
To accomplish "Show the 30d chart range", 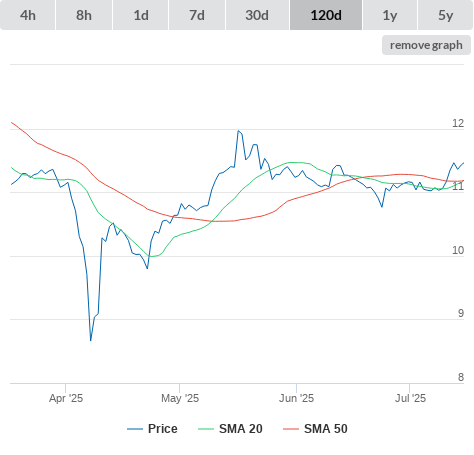I will (257, 15).
